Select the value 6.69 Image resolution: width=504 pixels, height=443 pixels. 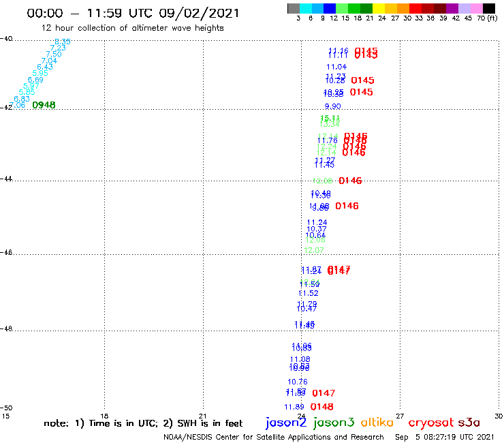point(35,80)
